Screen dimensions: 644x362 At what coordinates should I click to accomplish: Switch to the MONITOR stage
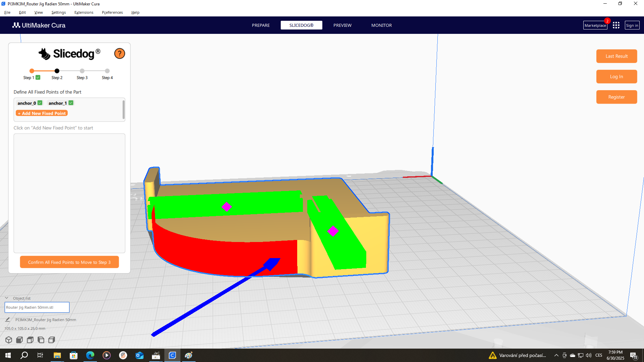381,25
